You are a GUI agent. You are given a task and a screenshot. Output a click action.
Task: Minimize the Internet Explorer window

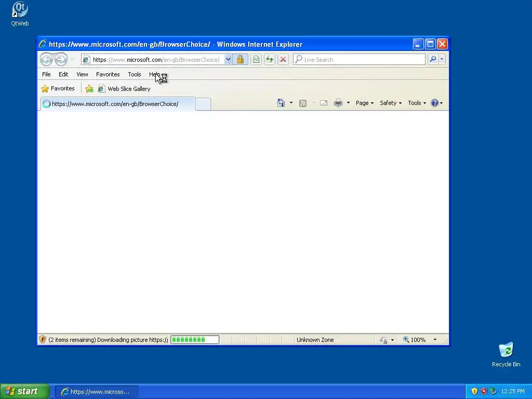tap(418, 44)
